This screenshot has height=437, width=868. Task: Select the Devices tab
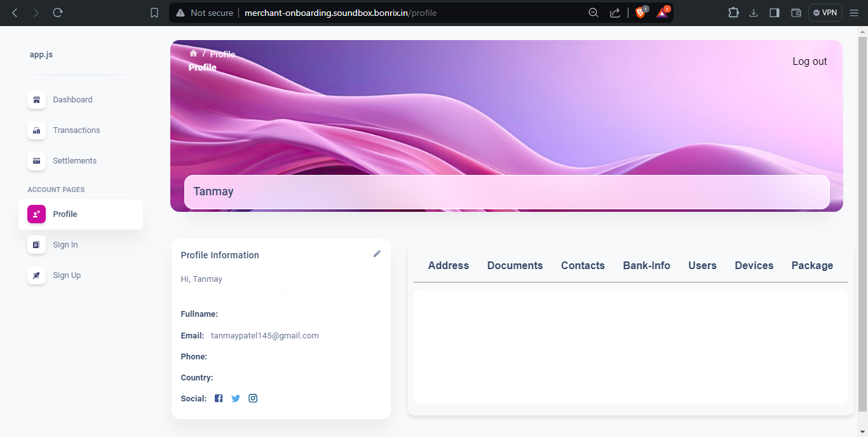click(754, 265)
